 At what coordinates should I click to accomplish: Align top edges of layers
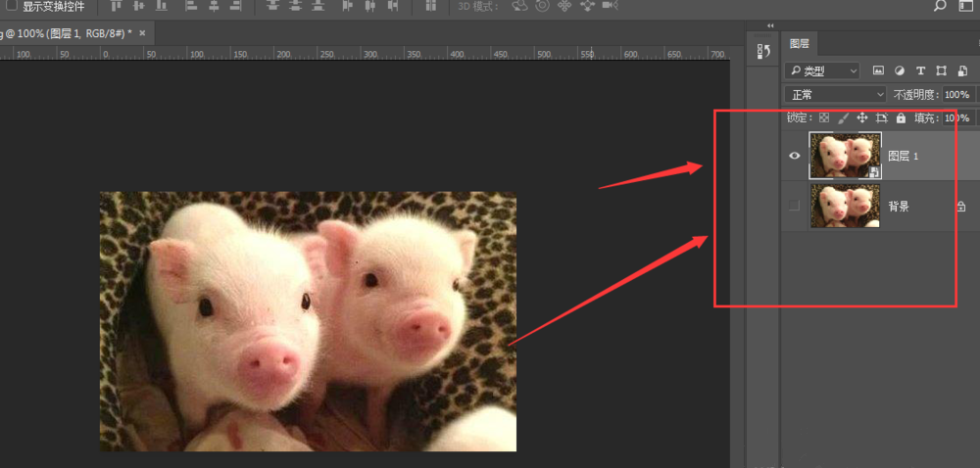[117, 6]
